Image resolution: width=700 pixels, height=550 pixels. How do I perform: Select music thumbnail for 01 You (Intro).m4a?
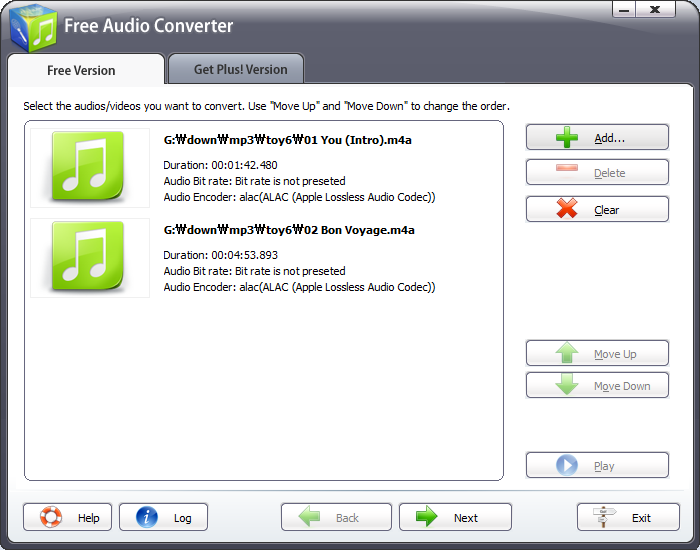pos(90,168)
